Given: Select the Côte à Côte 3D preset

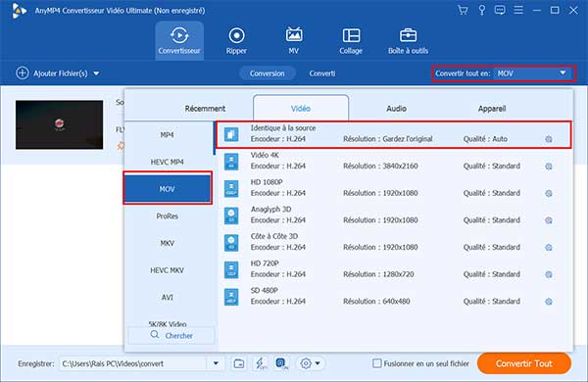Looking at the screenshot, I should tap(394, 242).
